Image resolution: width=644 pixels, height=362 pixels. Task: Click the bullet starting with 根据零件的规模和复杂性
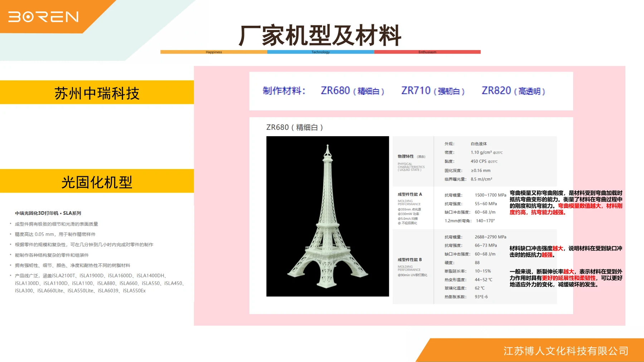(x=84, y=245)
